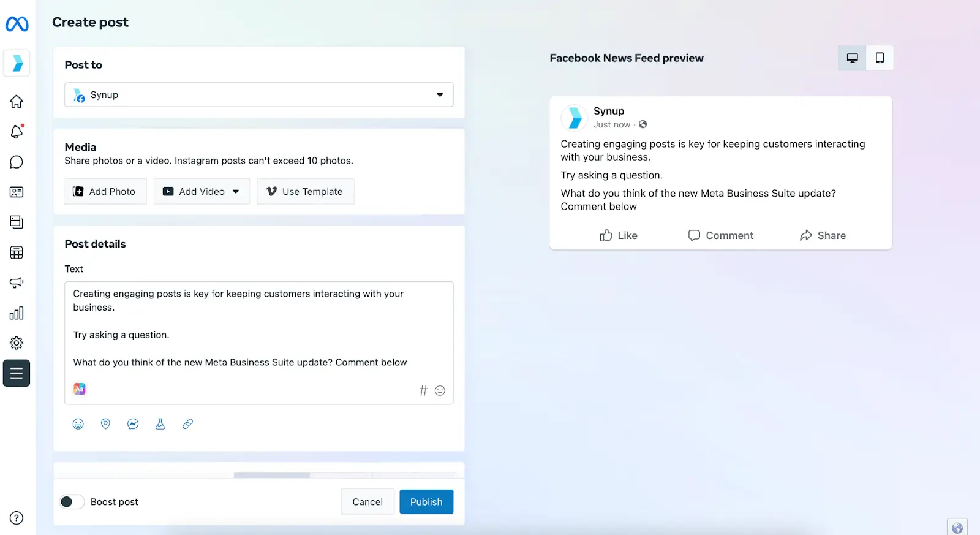
Task: Click the 'Create post' heading
Action: 90,22
